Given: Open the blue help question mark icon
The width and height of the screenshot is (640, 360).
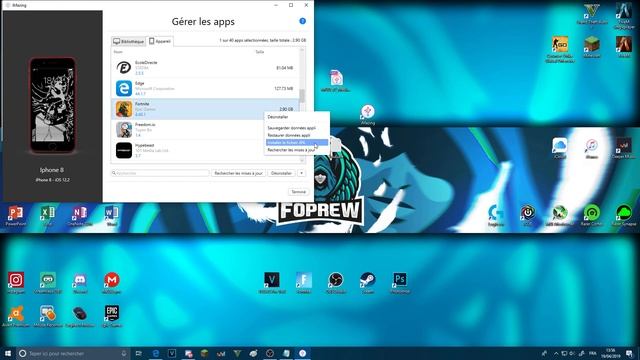Looking at the screenshot, I should coord(302,21).
